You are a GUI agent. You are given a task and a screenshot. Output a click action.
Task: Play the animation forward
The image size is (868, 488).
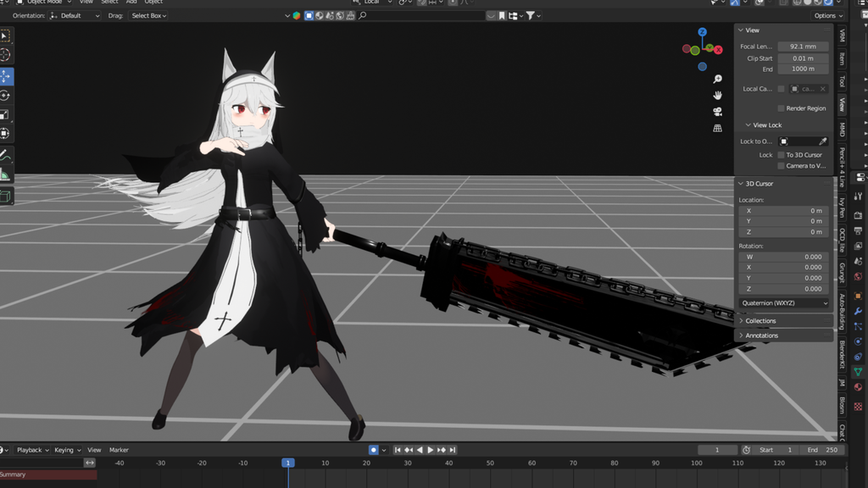430,450
